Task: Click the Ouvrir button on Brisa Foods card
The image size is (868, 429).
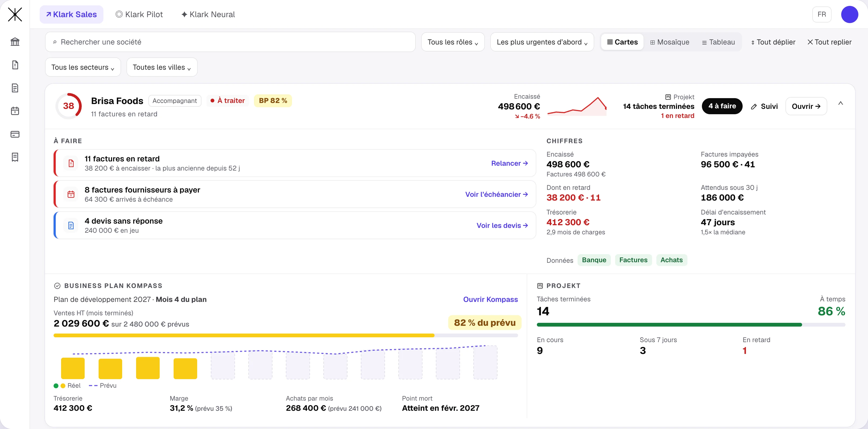Action: [806, 106]
